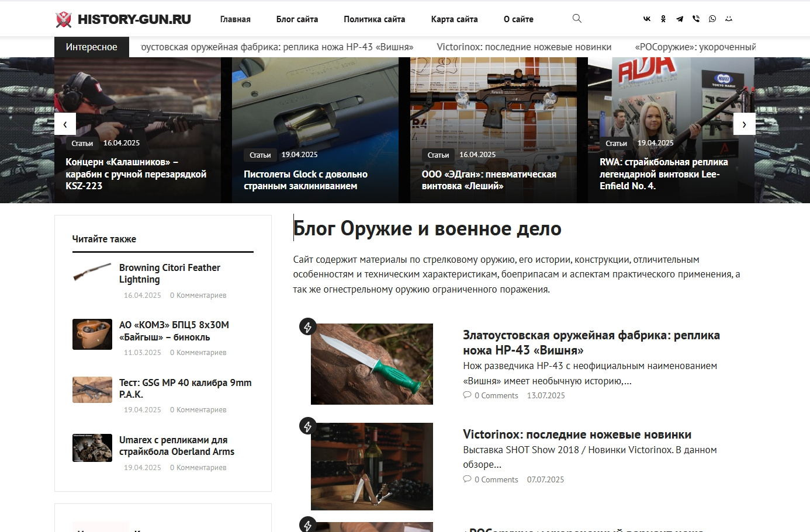
Task: Open Политика сайта menu item
Action: tap(375, 19)
